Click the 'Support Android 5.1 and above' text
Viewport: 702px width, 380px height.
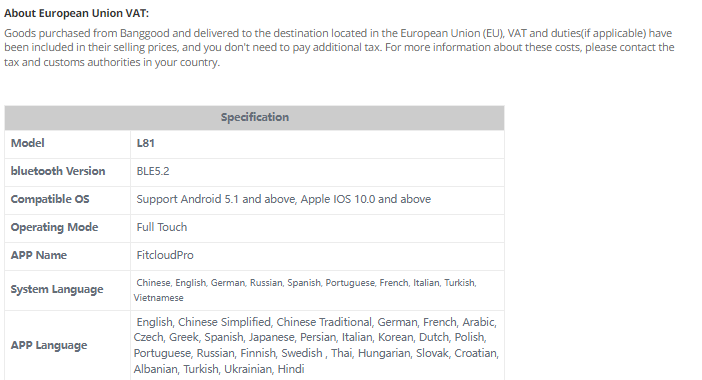click(x=216, y=199)
